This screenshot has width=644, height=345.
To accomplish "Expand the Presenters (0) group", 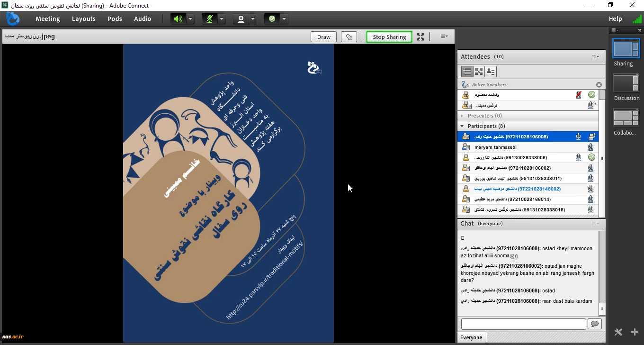I will 462,116.
